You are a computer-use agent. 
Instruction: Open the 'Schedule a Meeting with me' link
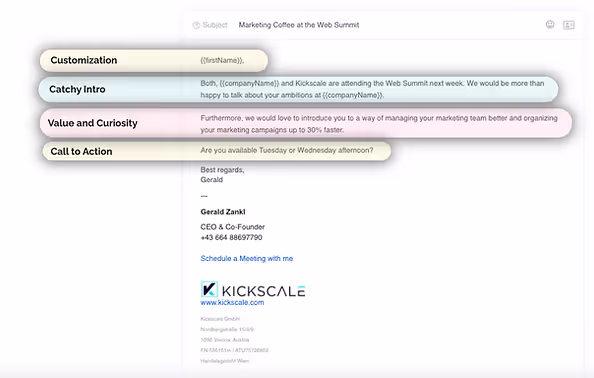(x=247, y=258)
